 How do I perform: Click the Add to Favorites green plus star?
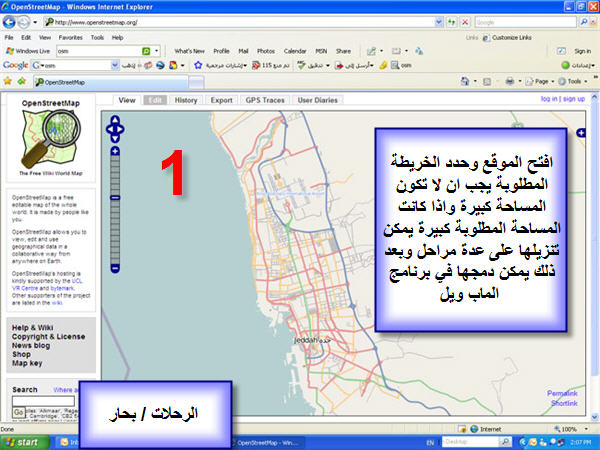(x=22, y=81)
